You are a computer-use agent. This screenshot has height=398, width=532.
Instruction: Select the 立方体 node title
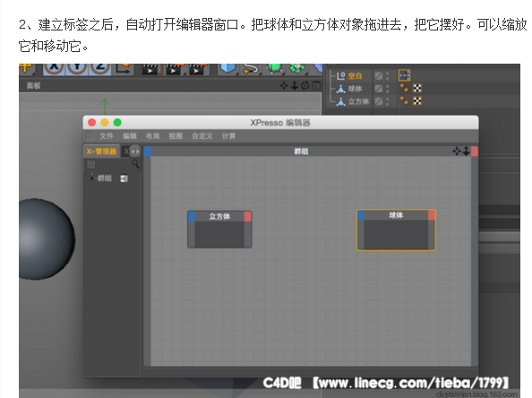219,216
